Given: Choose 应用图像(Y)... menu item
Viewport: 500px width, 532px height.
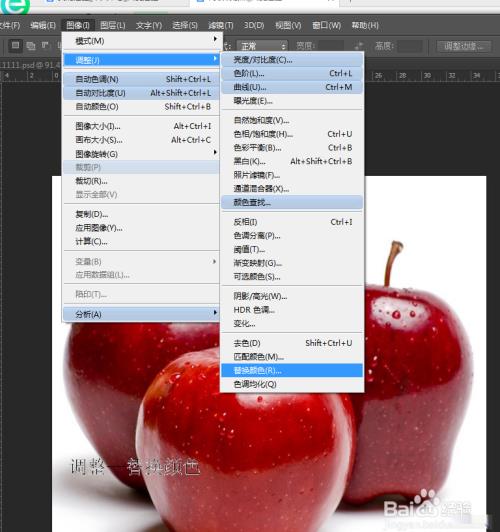Looking at the screenshot, I should (142, 228).
